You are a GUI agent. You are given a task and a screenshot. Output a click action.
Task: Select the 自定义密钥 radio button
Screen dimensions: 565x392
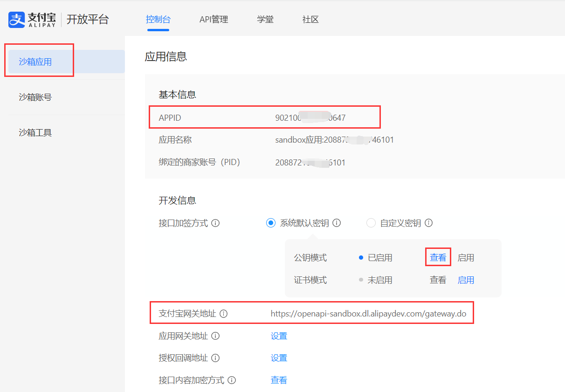tap(371, 223)
